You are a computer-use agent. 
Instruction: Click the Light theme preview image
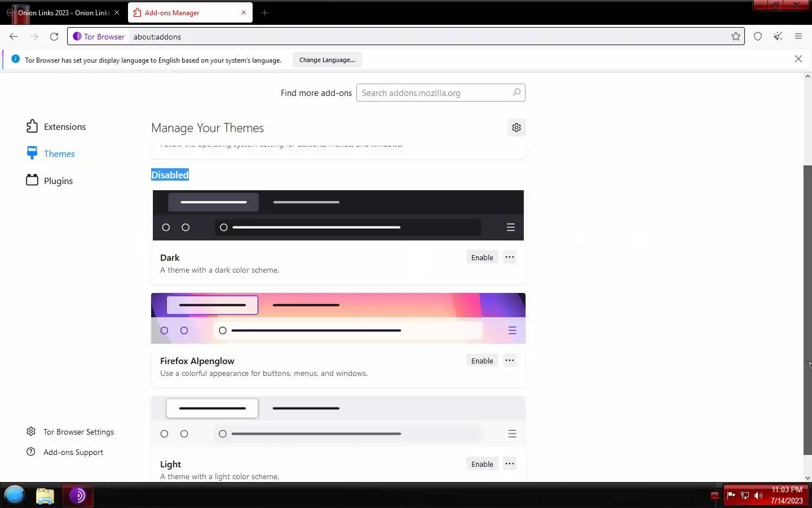tap(338, 422)
